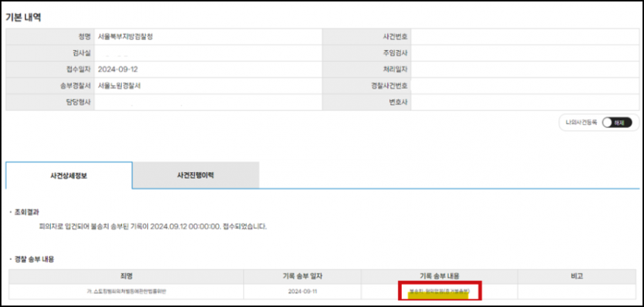Click the 기본 내역 section heading
644x307 pixels.
click(23, 18)
